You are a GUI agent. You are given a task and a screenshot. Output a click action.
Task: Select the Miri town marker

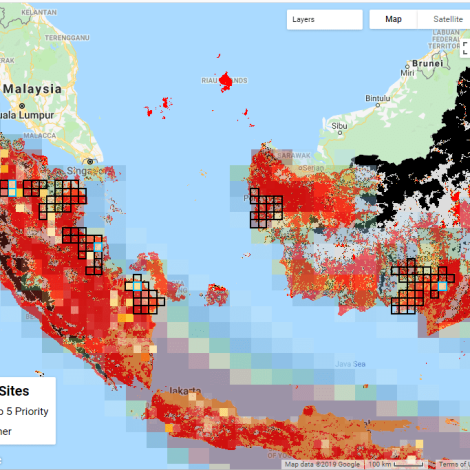tap(407, 66)
